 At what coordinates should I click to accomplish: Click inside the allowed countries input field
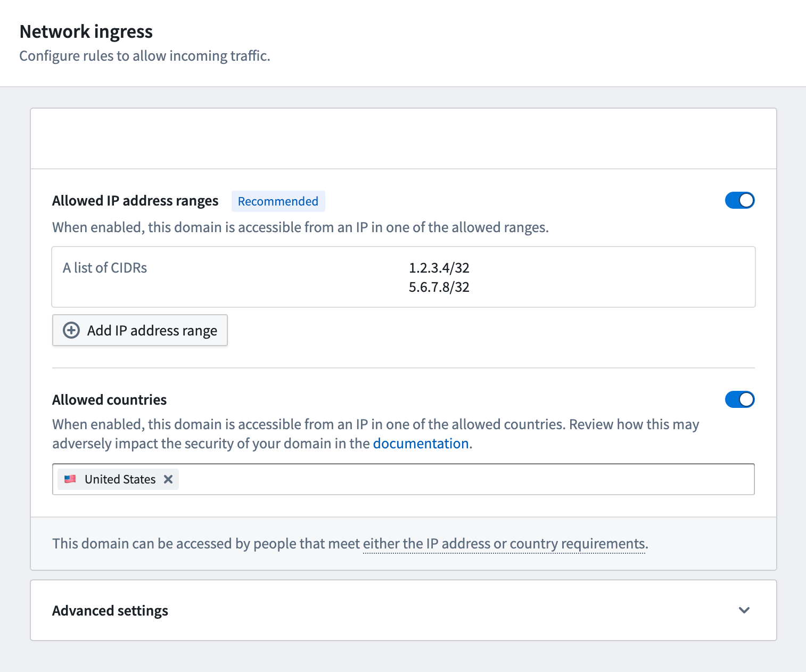click(x=404, y=479)
